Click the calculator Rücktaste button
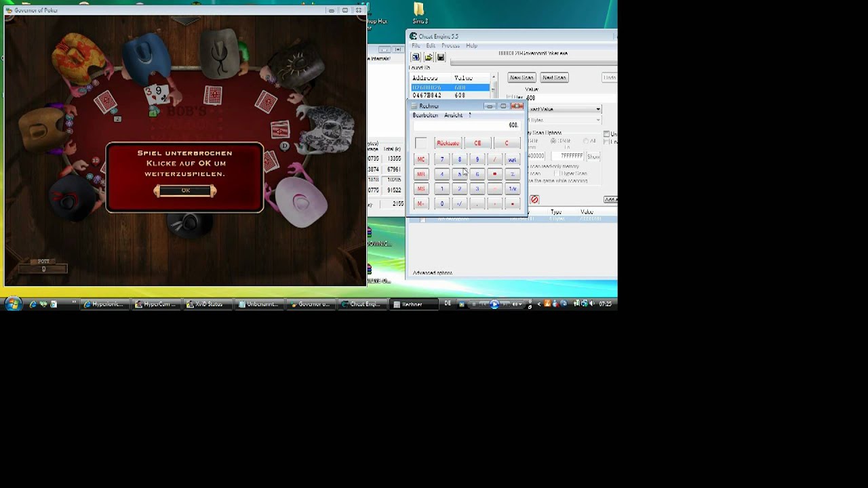868x488 pixels. 448,143
